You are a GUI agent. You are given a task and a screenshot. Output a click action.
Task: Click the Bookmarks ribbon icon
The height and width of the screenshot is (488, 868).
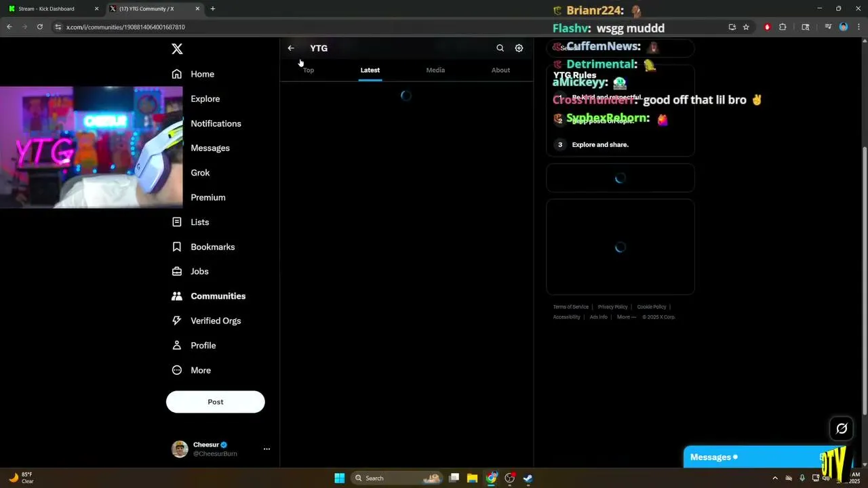pyautogui.click(x=177, y=247)
